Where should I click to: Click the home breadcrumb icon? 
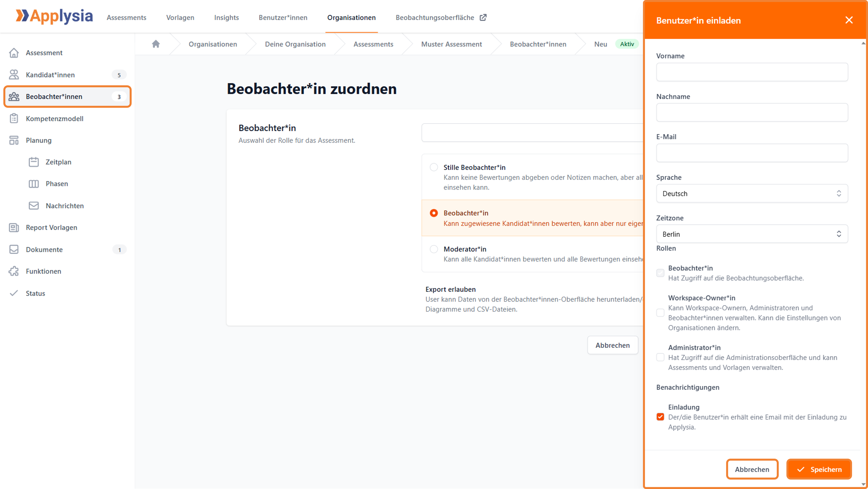(x=156, y=44)
